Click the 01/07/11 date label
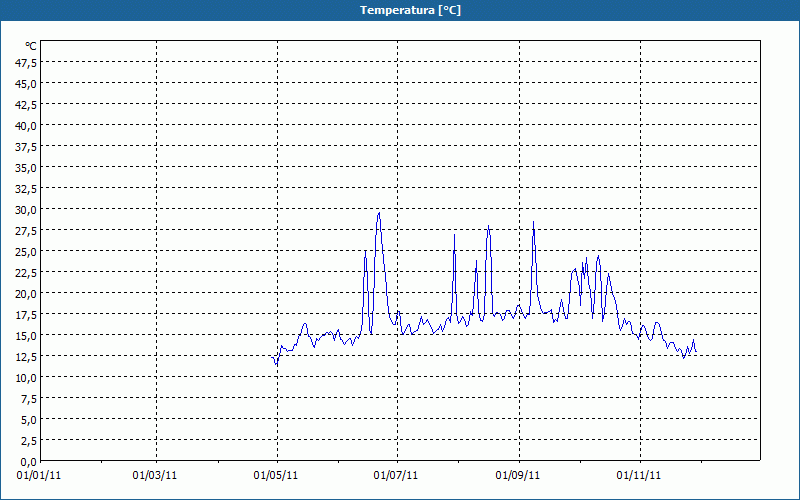Viewport: 800px width, 500px height. 396,476
